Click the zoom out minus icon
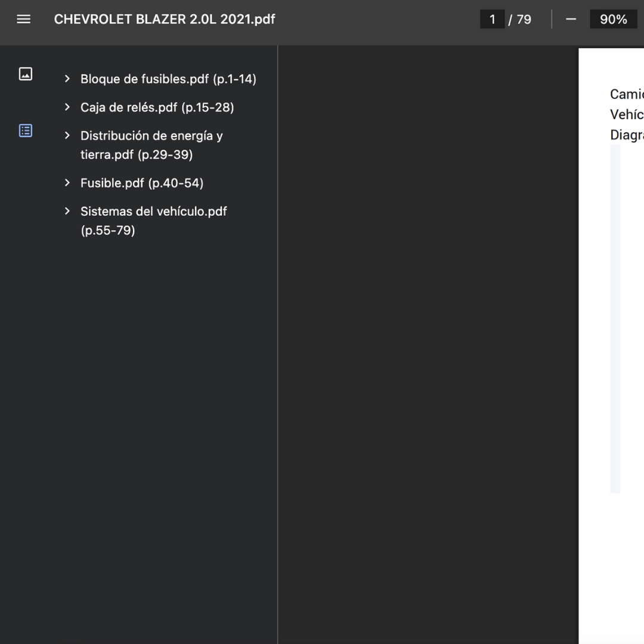The height and width of the screenshot is (644, 644). pos(571,19)
